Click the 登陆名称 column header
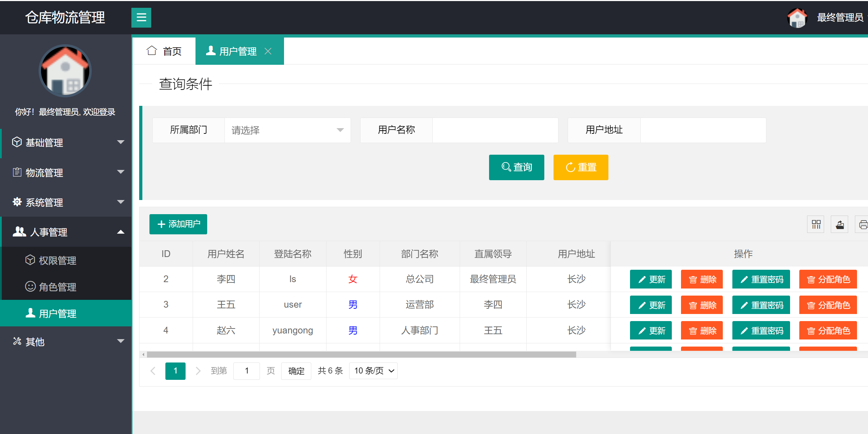This screenshot has height=434, width=868. click(x=293, y=254)
